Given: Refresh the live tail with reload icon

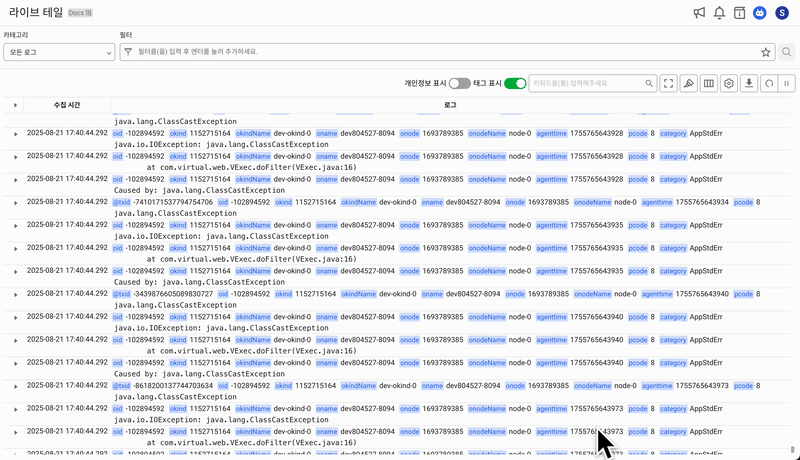Looking at the screenshot, I should (769, 83).
